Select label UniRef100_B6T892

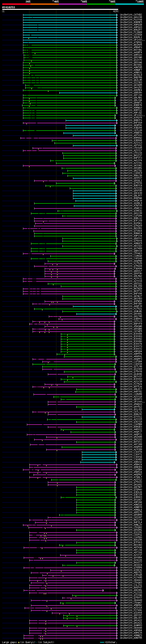[131, 65]
